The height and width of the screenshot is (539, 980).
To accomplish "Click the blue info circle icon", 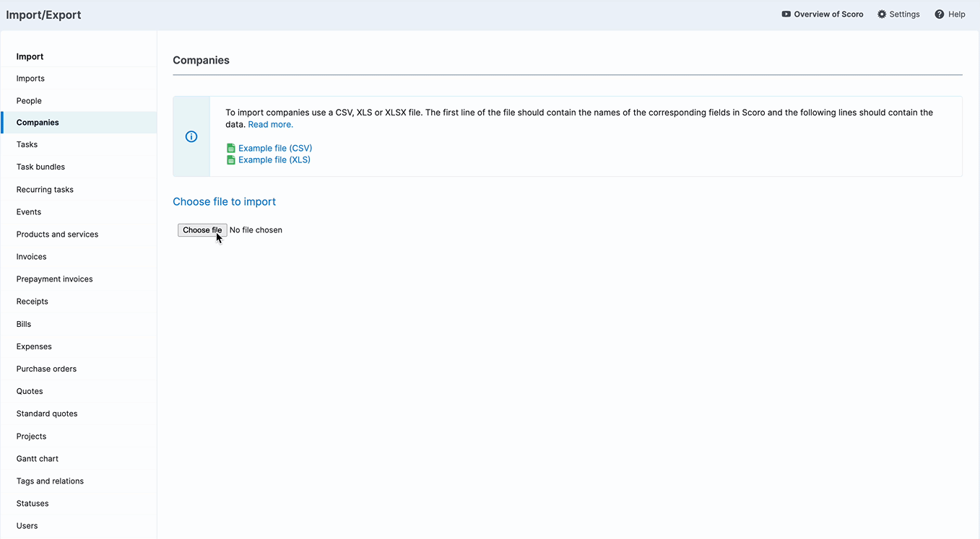I will coord(191,136).
